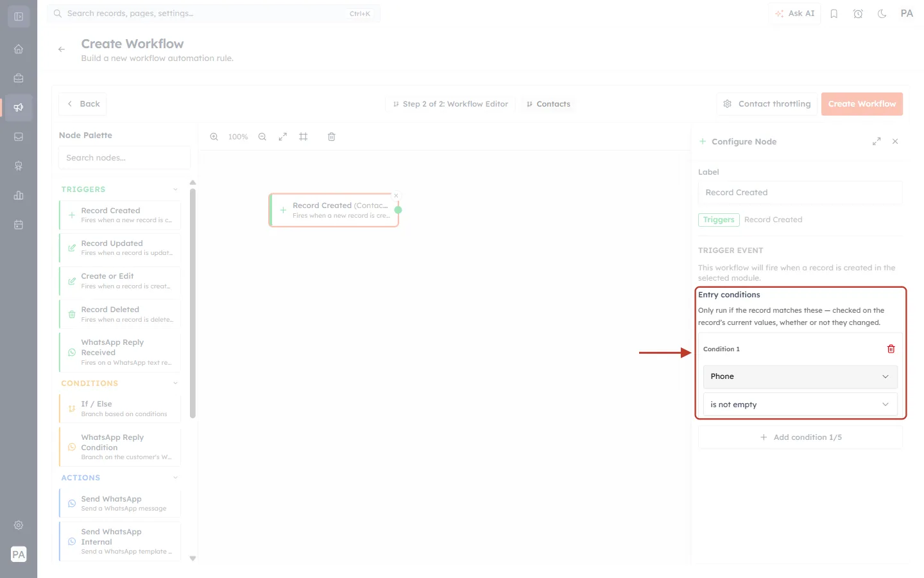
Task: Click the bookmark icon in the top bar
Action: 834,13
